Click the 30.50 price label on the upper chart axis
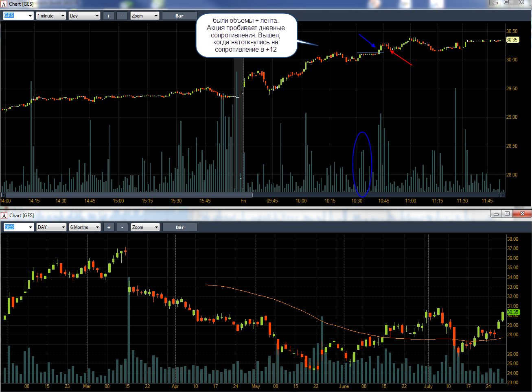532x392 pixels. (512, 31)
